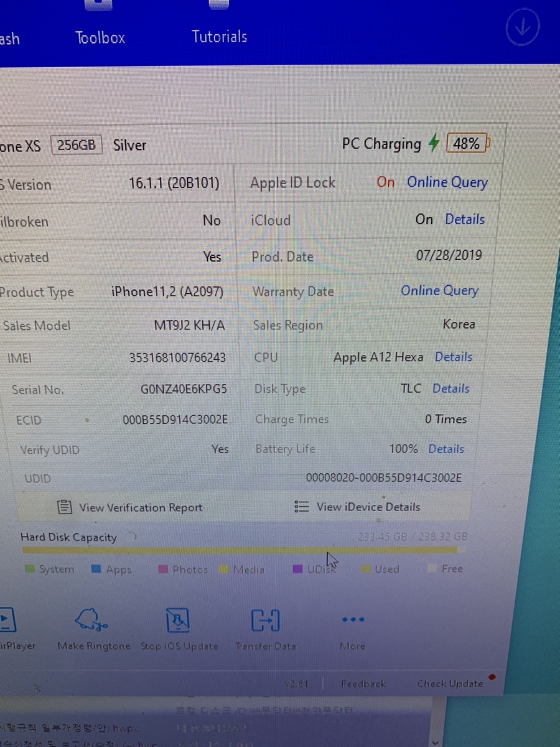
Task: Click the iDevice details list icon
Action: tap(302, 507)
